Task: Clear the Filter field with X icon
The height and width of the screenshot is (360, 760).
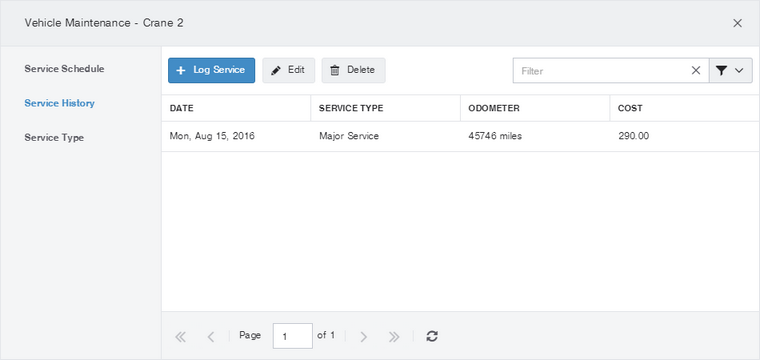Action: pos(696,71)
